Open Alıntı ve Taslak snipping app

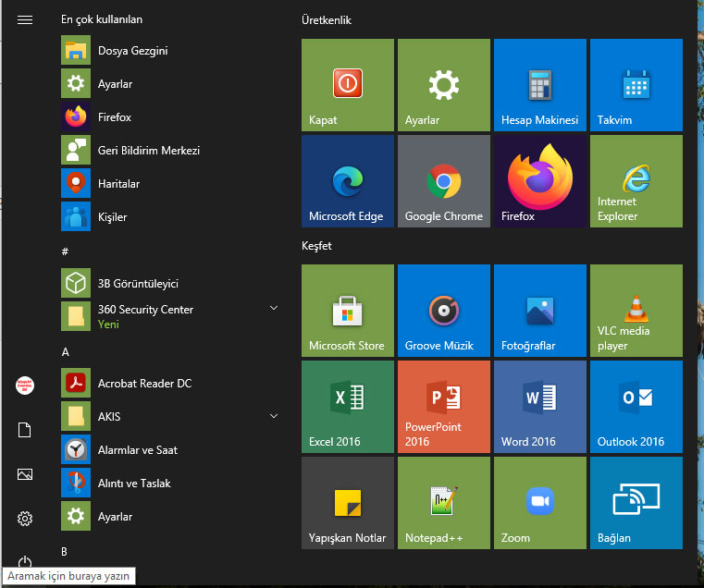click(x=170, y=483)
